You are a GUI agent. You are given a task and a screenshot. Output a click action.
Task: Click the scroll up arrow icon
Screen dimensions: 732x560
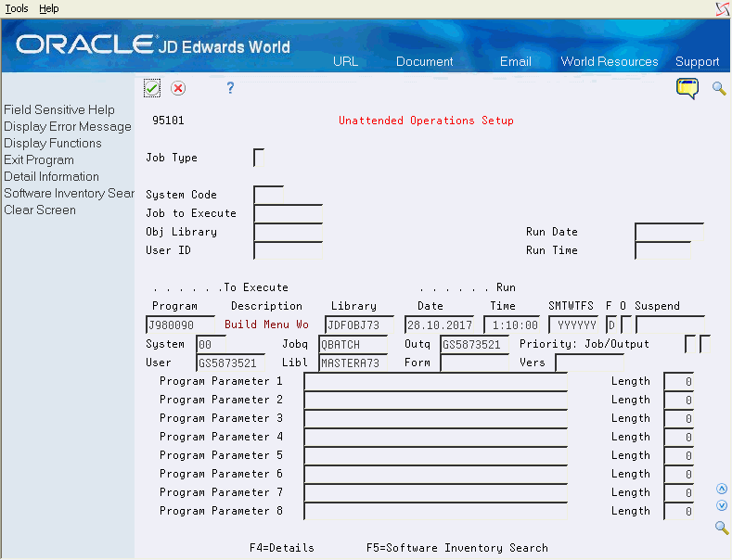coord(722,489)
